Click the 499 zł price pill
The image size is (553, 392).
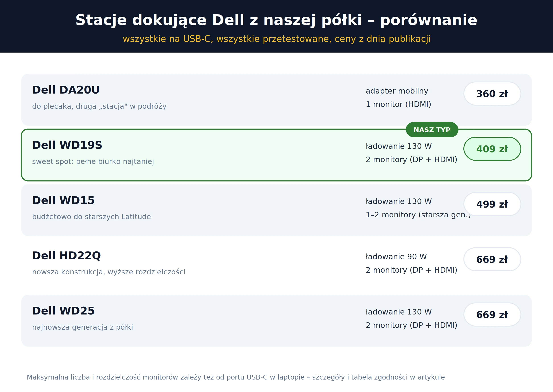coord(492,204)
